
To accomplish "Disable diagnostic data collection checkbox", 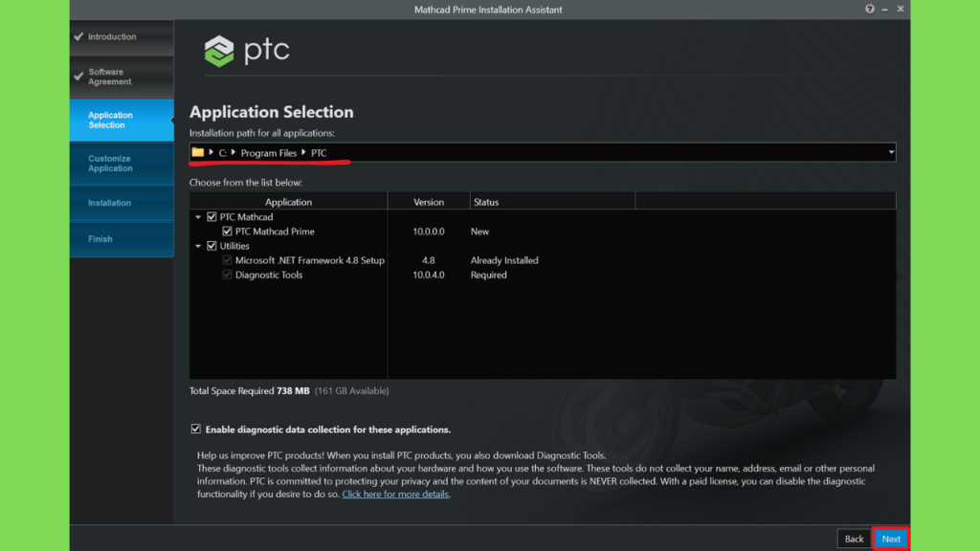I will point(195,429).
